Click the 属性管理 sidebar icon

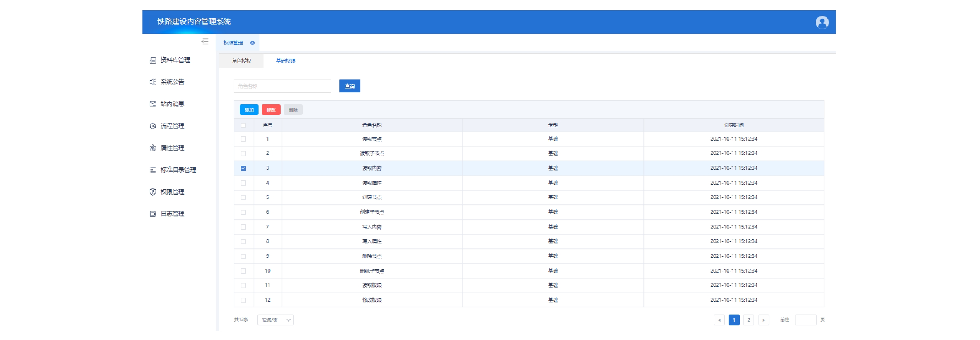pos(152,148)
